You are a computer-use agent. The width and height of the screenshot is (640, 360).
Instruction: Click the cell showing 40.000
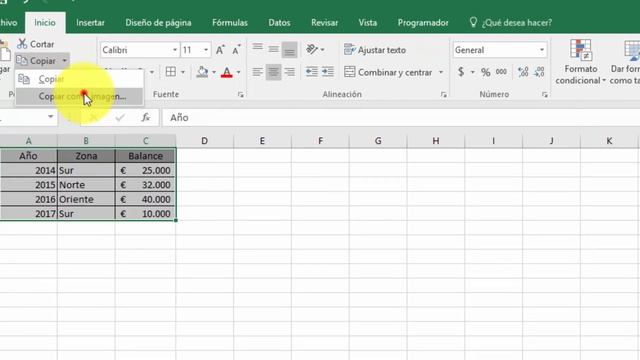click(145, 199)
